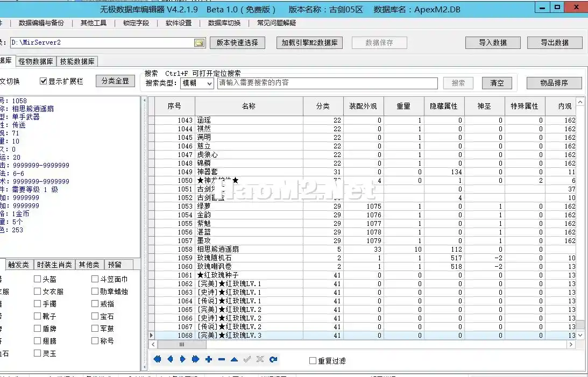Jump to last record navigator button
The image size is (588, 377).
(x=195, y=359)
